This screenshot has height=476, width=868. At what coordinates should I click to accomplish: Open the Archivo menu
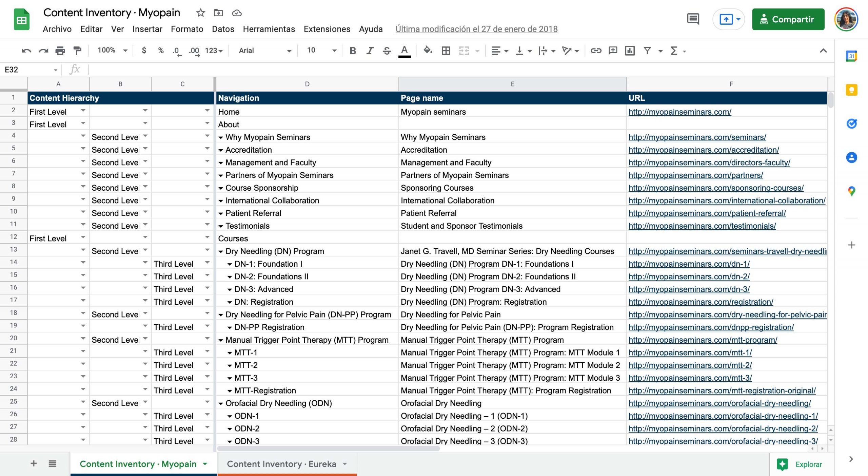(57, 29)
